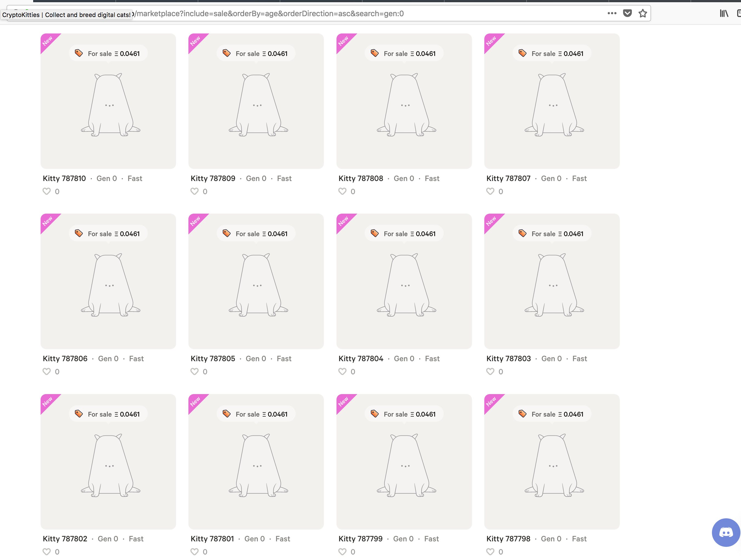Bookmark this page with the star icon
The width and height of the screenshot is (741, 560).
642,13
